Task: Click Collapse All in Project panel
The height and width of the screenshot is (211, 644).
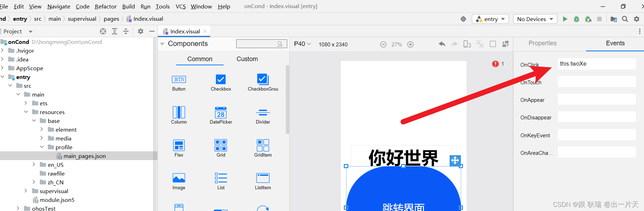Action: click(126, 31)
